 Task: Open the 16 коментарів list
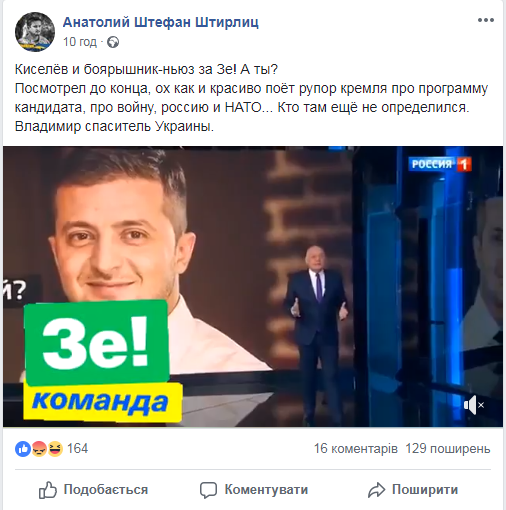356,449
